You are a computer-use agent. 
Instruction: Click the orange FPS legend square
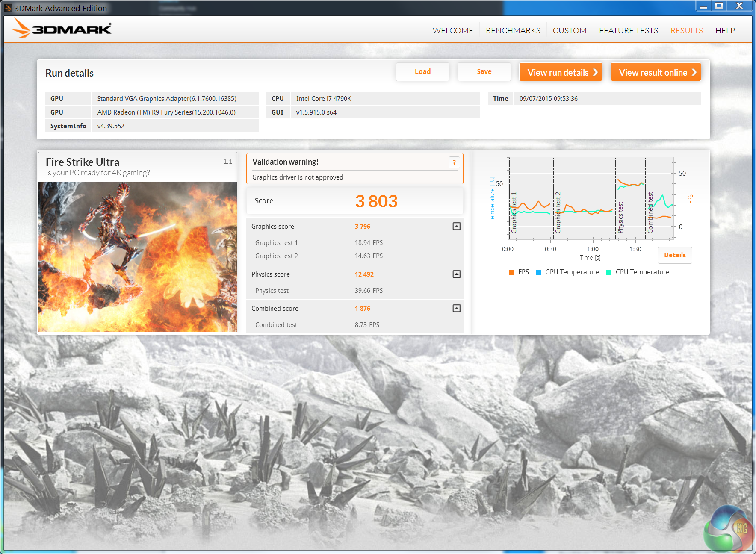511,272
